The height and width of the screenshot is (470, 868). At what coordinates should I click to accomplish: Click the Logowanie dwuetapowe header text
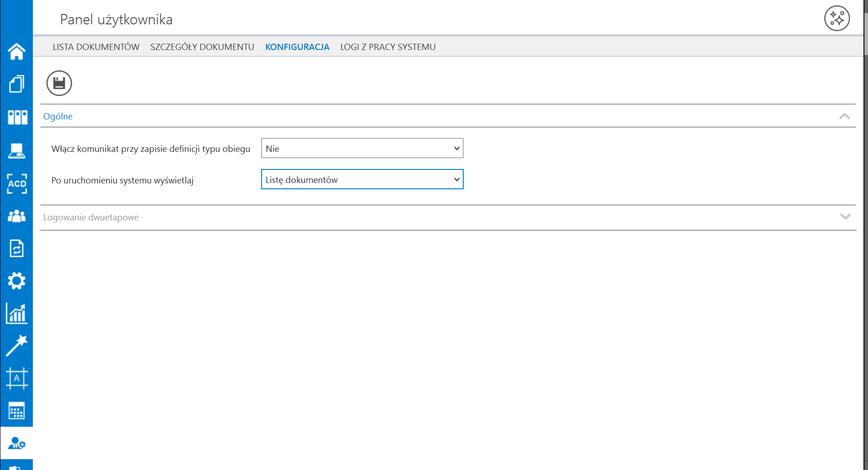point(91,217)
